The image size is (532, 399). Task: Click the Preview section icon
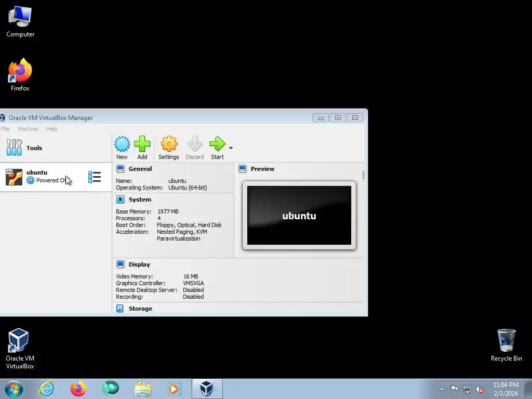point(243,169)
